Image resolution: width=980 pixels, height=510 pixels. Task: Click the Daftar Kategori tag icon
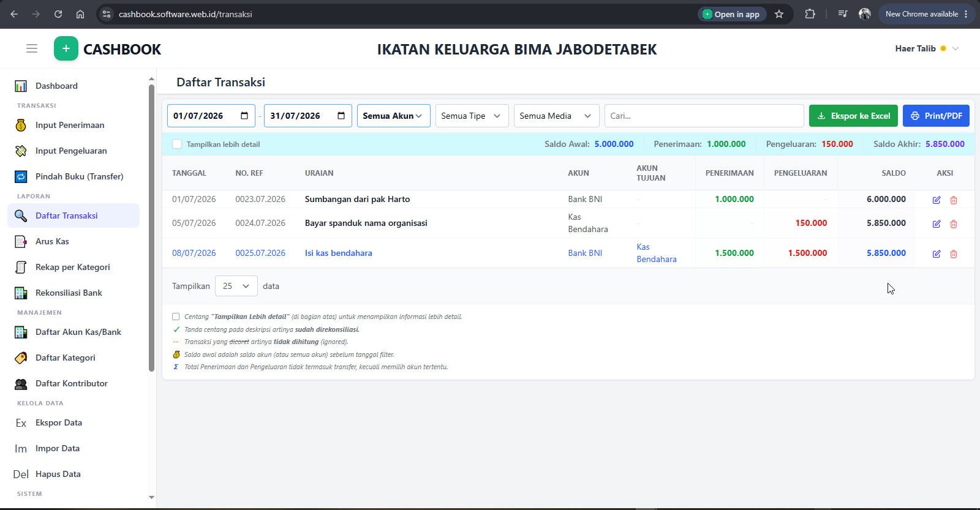(x=21, y=358)
